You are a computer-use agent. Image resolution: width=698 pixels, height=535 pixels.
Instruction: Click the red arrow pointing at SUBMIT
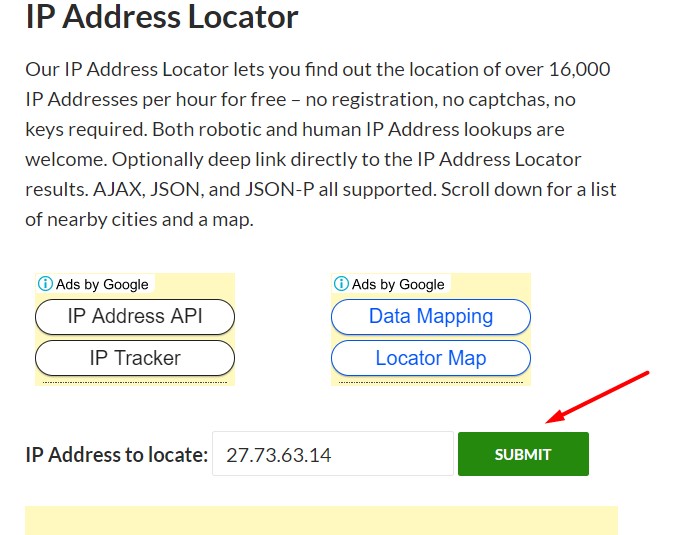tap(598, 395)
